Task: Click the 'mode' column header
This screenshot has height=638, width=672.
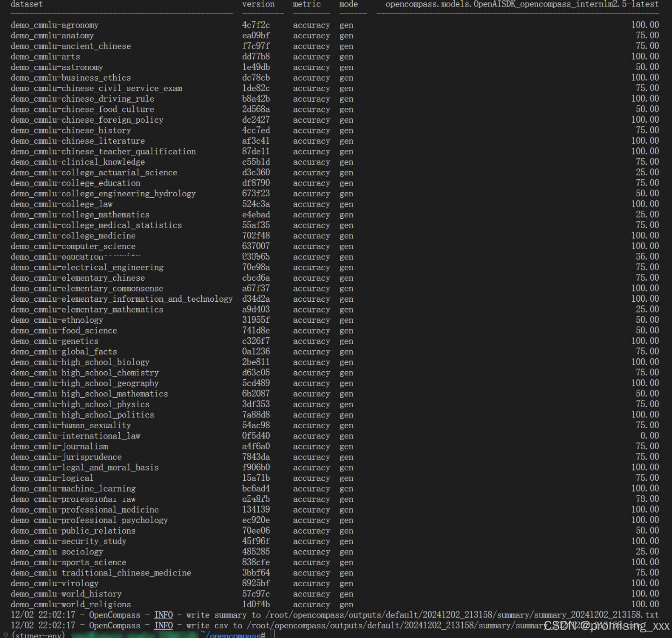Action: point(349,4)
